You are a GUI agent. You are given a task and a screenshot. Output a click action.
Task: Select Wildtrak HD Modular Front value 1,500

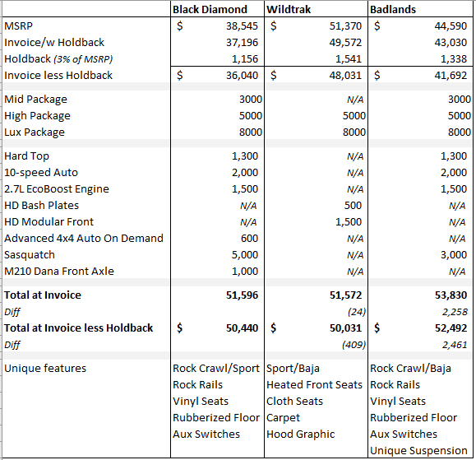tap(349, 222)
